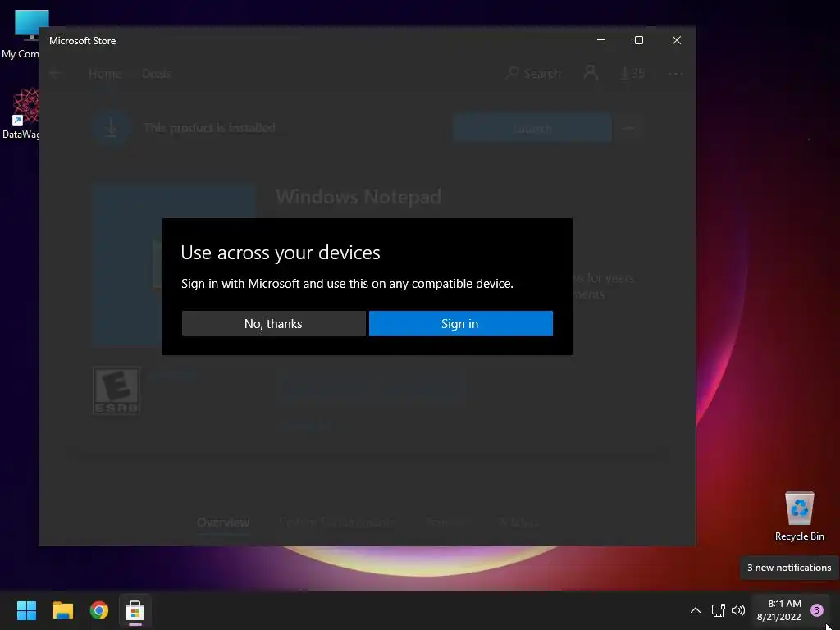Maximize the Microsoft Store window

tap(638, 40)
